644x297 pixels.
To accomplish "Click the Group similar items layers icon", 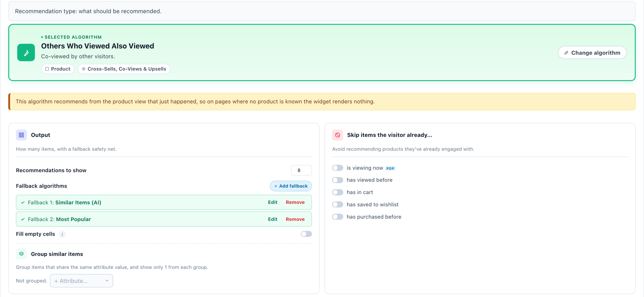I will coord(21,254).
